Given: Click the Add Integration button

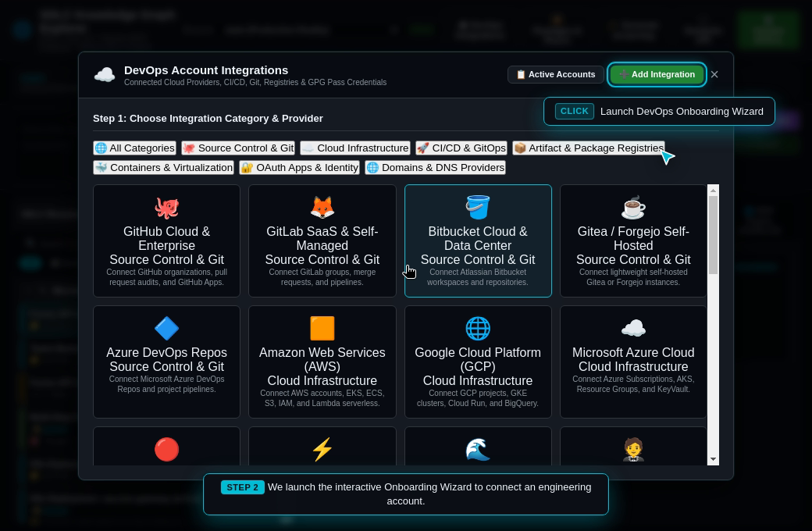Looking at the screenshot, I should [657, 75].
